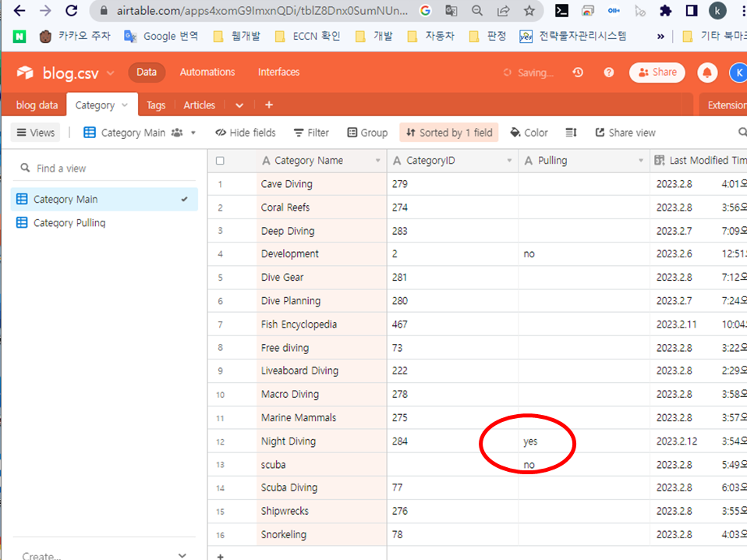The width and height of the screenshot is (747, 560).
Task: Click the Airtable base logo icon
Action: click(x=26, y=73)
